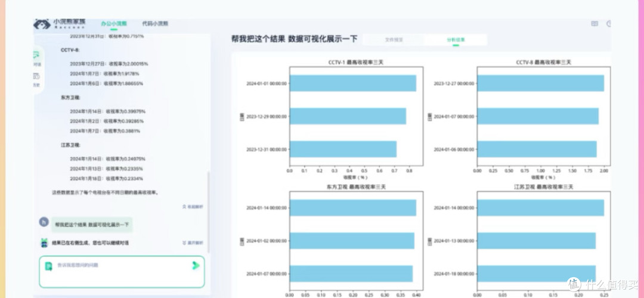Click the 东方卫视 heading in chat

pyautogui.click(x=70, y=98)
